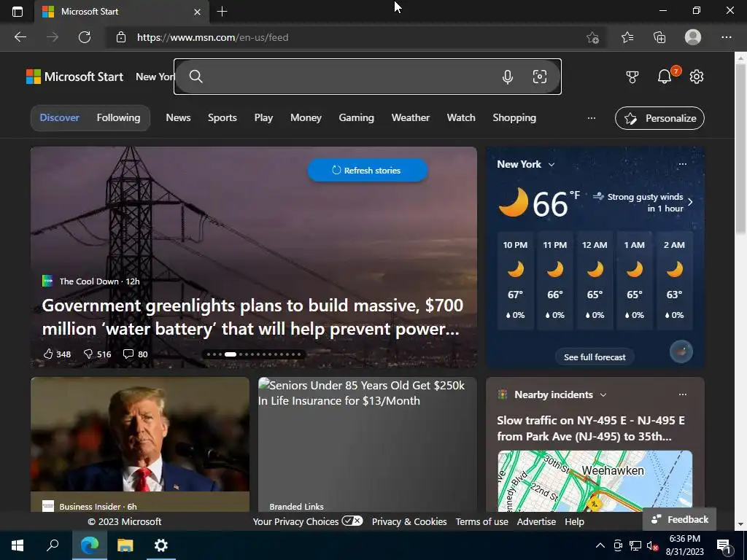Open the Watch section
The image size is (747, 560).
[461, 117]
